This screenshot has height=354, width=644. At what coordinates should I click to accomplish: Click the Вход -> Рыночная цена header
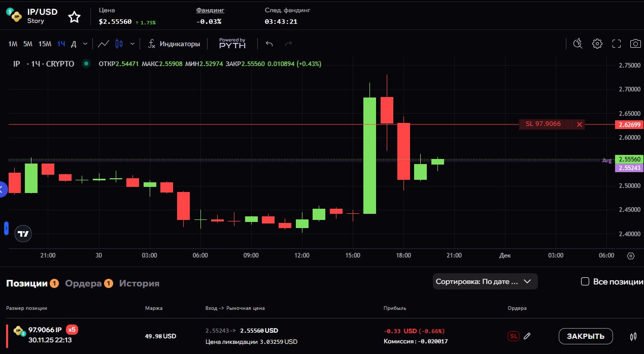point(235,308)
